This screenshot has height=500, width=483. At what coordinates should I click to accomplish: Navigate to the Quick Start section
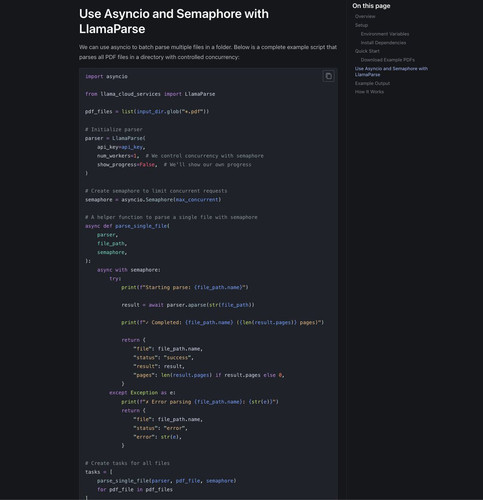click(x=367, y=51)
